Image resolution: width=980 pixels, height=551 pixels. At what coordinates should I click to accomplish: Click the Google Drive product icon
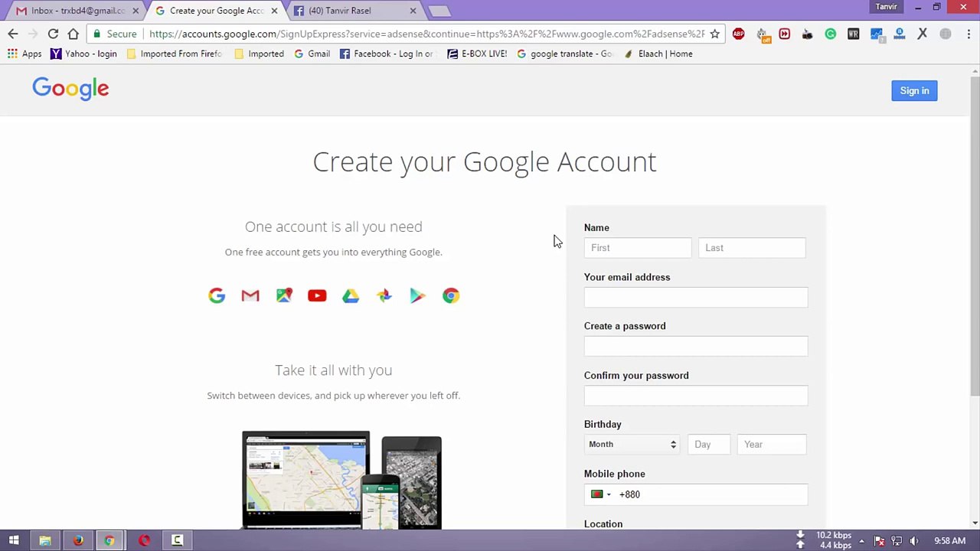pyautogui.click(x=351, y=295)
